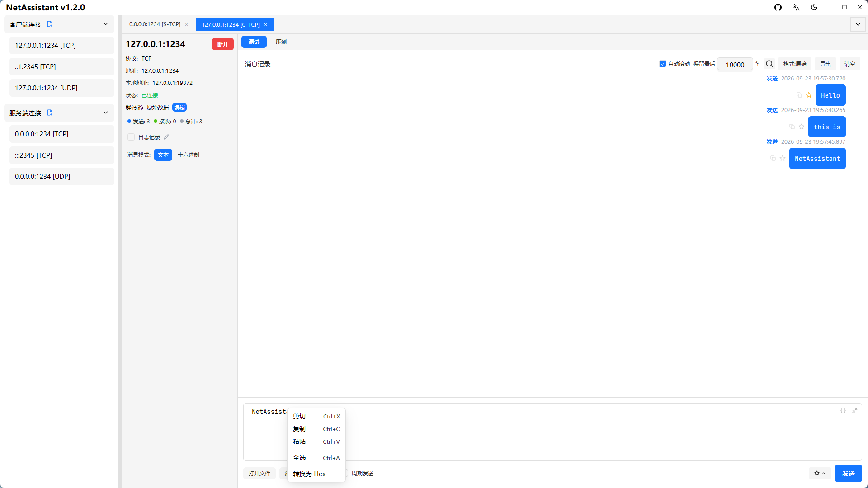Click the 10000 message limit input field

(735, 65)
